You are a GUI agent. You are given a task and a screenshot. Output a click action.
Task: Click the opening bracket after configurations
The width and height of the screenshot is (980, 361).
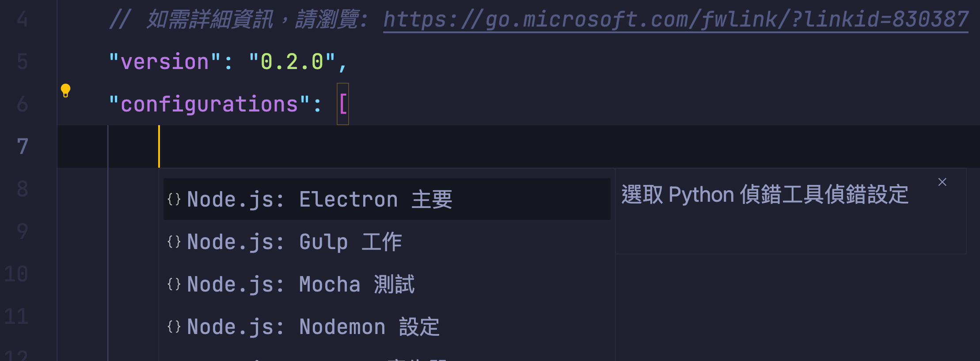pyautogui.click(x=344, y=104)
